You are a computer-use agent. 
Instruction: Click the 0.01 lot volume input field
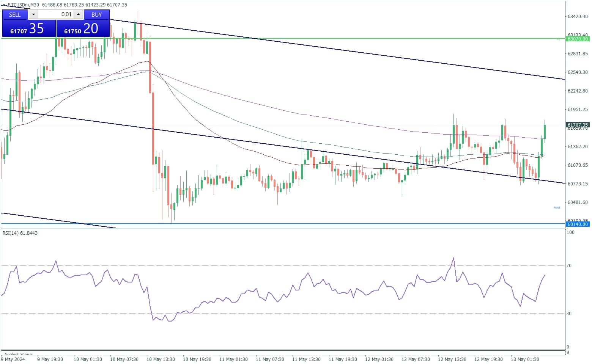click(56, 14)
